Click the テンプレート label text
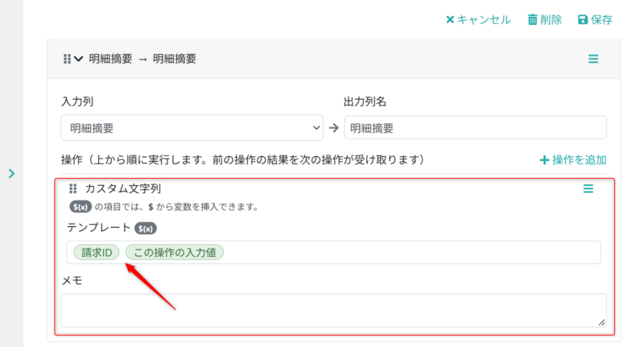This screenshot has width=644, height=347. pos(98,228)
